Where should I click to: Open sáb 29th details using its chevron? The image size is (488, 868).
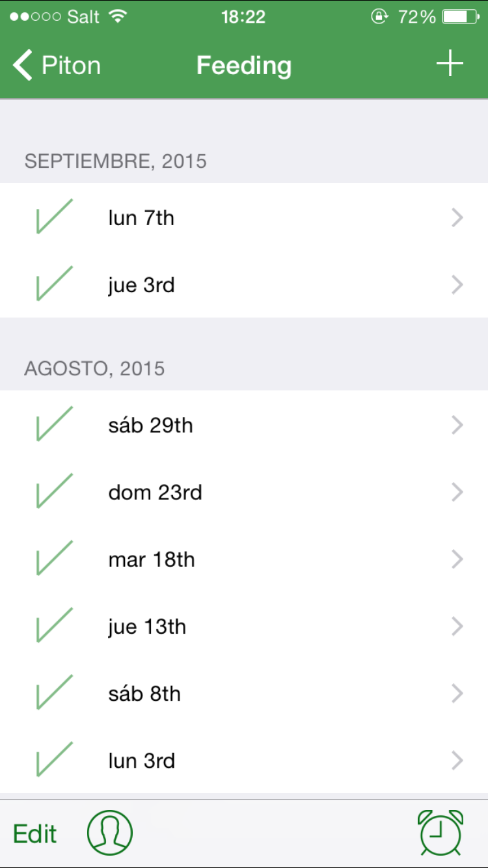tap(457, 426)
